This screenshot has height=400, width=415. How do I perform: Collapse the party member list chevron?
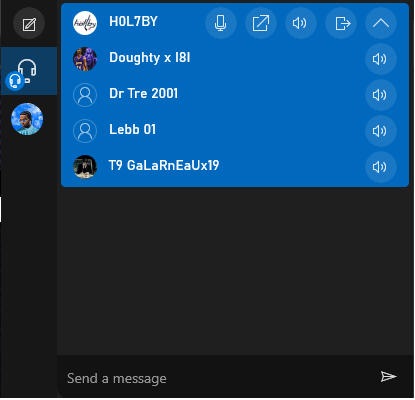381,23
